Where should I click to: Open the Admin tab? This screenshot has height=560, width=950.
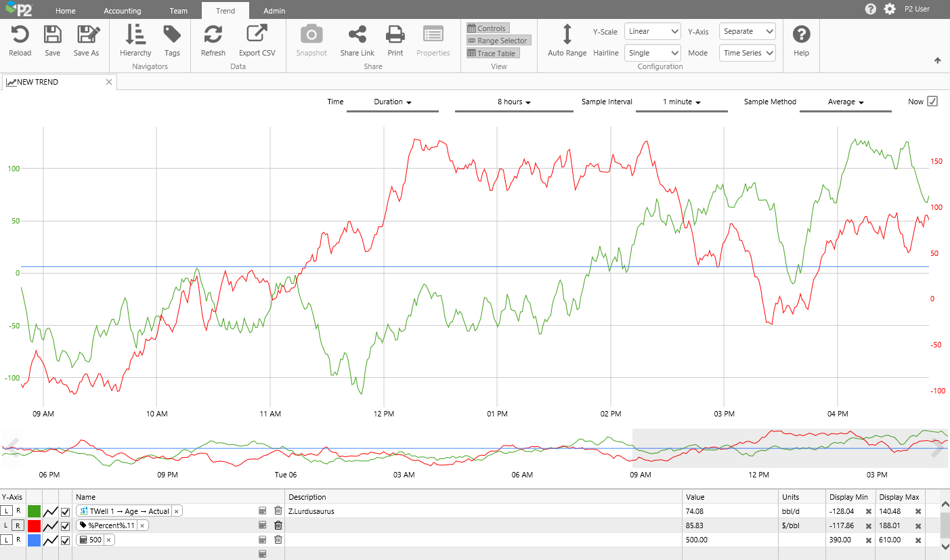(x=274, y=11)
